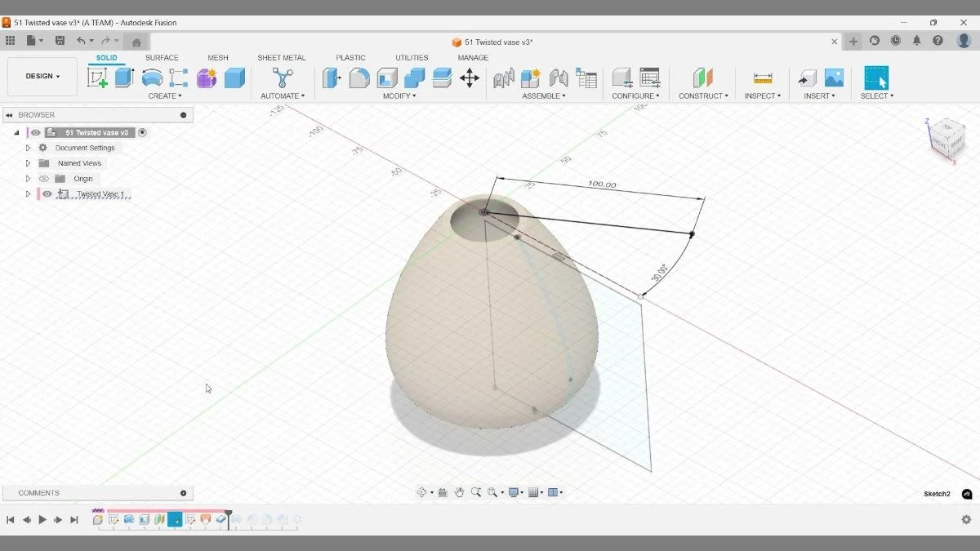Show the Origin folder in the browser

point(44,178)
